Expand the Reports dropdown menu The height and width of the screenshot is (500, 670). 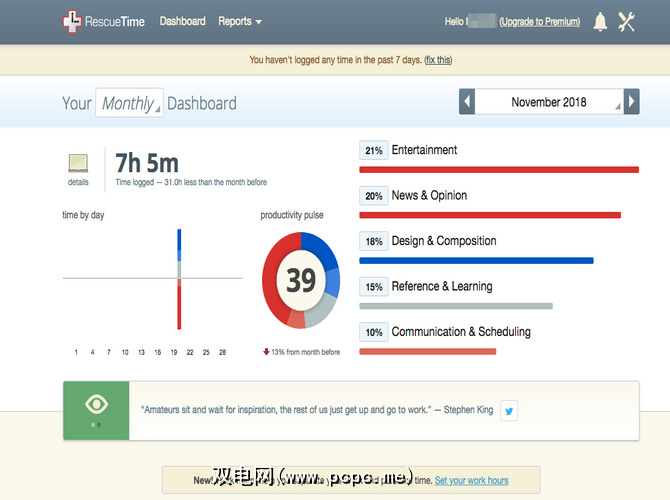tap(240, 21)
